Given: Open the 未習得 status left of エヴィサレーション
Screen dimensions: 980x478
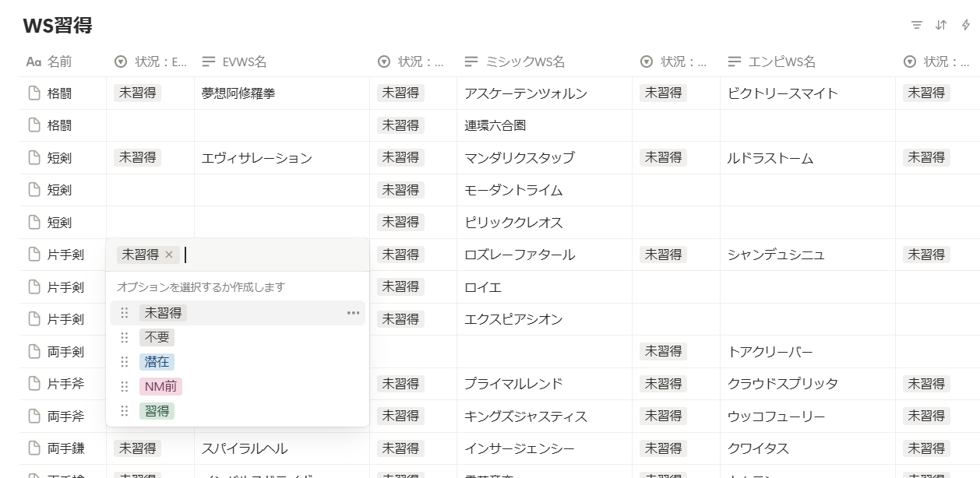Looking at the screenshot, I should (137, 158).
